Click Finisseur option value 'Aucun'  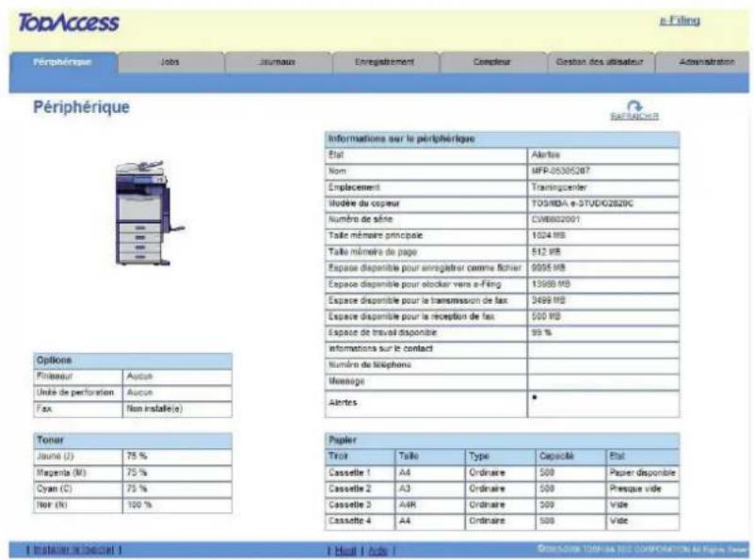tap(139, 376)
